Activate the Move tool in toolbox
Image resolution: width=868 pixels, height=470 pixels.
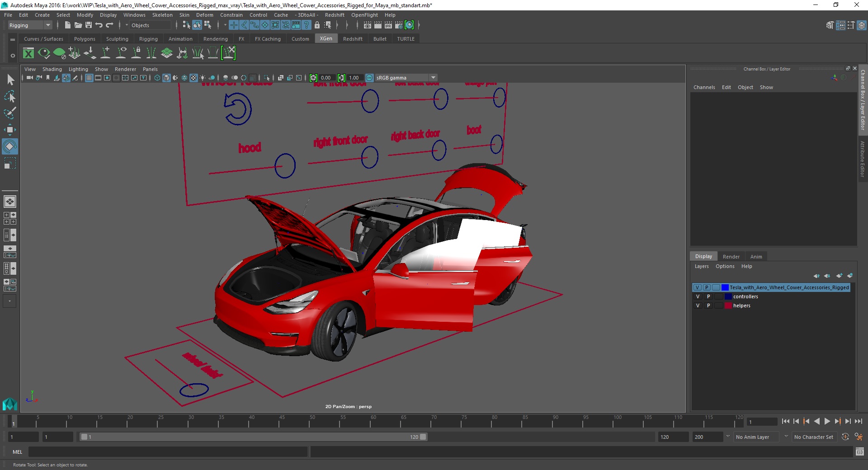9,130
